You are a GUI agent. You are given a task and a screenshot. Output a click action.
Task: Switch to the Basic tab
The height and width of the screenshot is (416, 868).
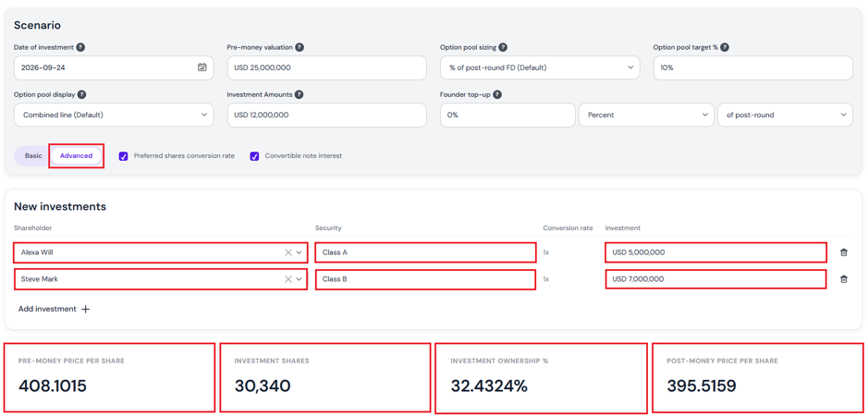tap(33, 155)
